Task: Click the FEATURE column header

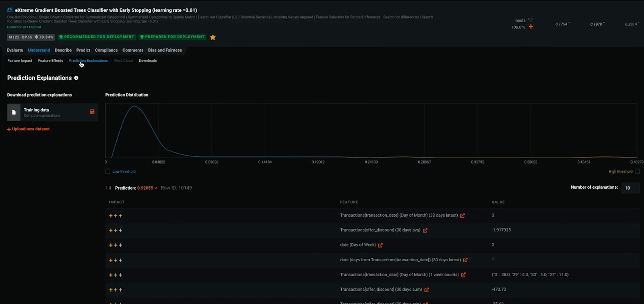Action: tap(349, 202)
